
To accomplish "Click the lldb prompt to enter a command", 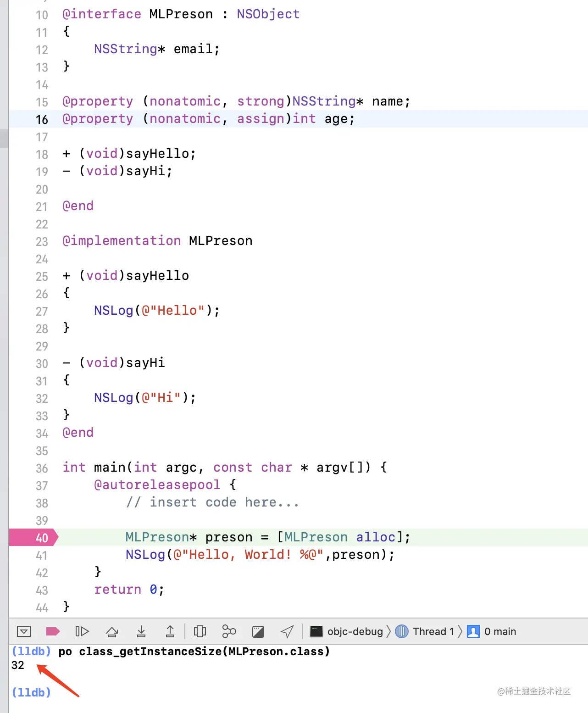I will 31,692.
